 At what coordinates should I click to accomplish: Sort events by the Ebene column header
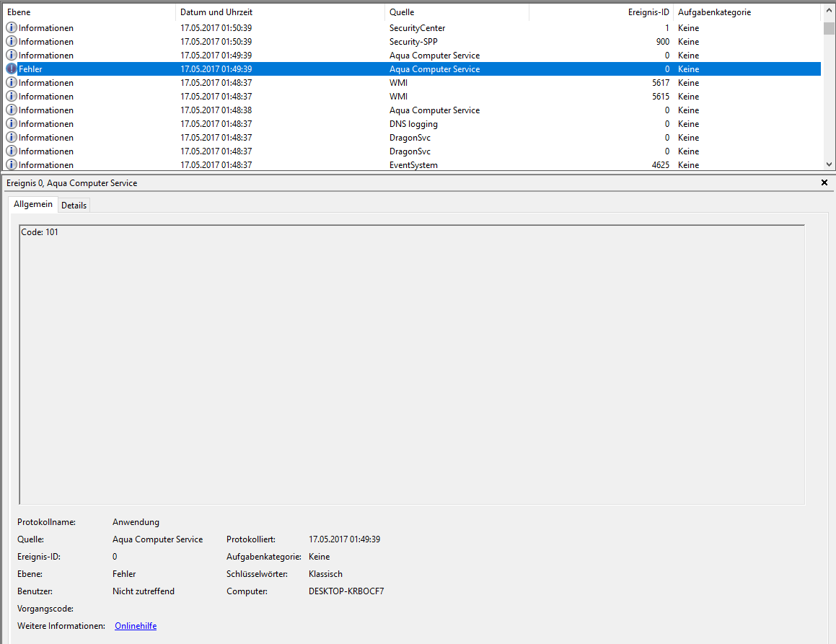(88, 12)
